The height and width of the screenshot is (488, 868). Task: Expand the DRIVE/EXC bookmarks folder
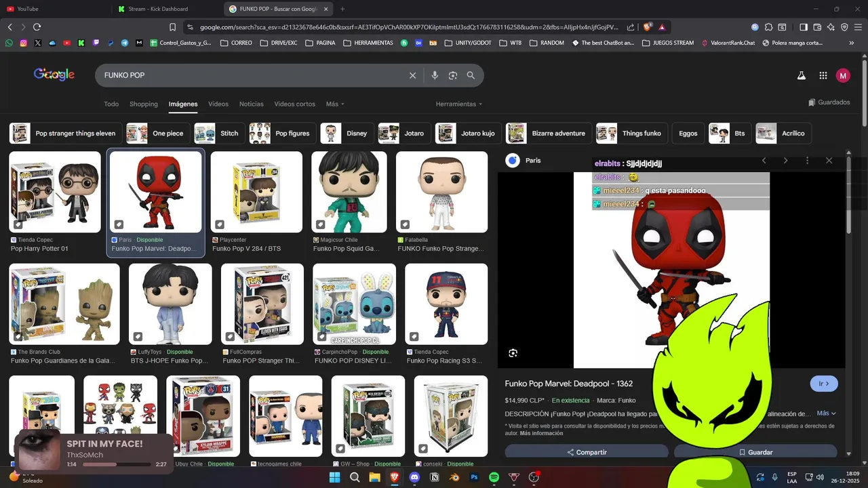tap(279, 43)
